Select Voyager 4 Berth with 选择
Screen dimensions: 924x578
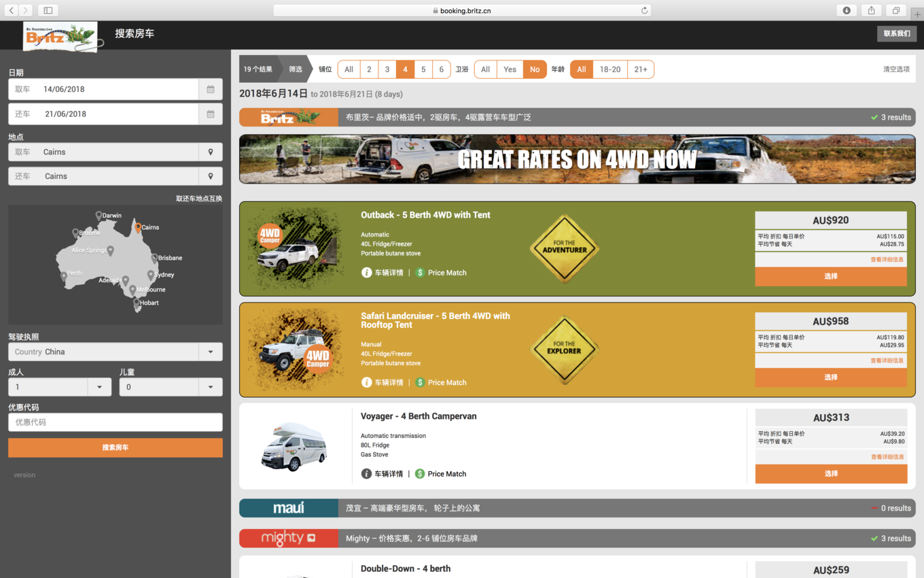[832, 474]
